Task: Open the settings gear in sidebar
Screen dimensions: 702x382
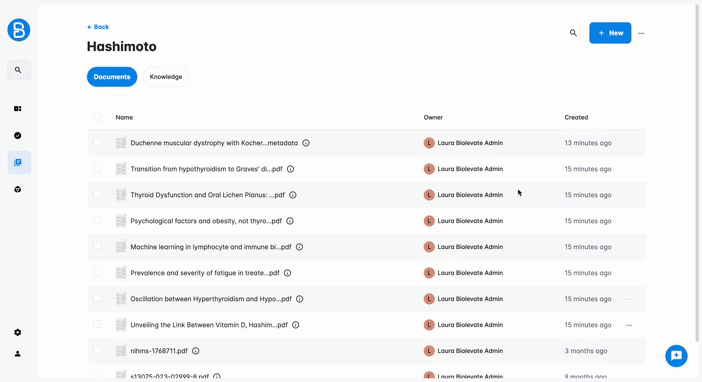Action: pyautogui.click(x=17, y=332)
